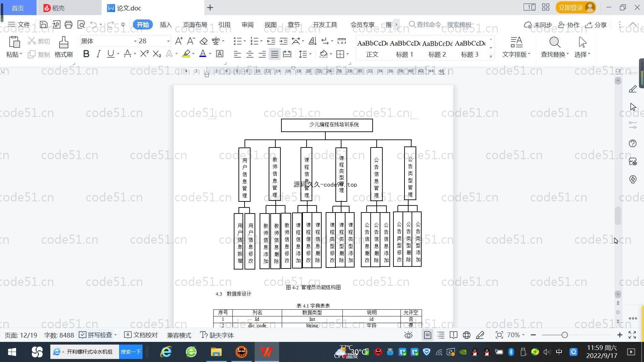This screenshot has width=644, height=362.
Task: Switch to 稻壳 document tab
Action: (69, 8)
